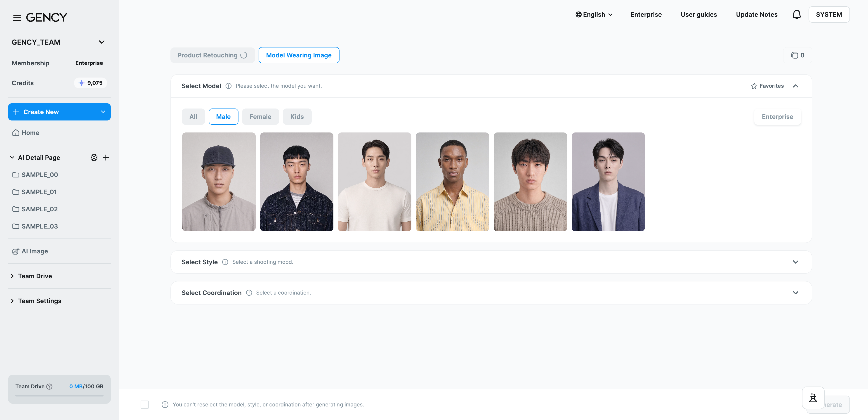
Task: Expand the Select Coordination panel chevron
Action: pyautogui.click(x=796, y=293)
